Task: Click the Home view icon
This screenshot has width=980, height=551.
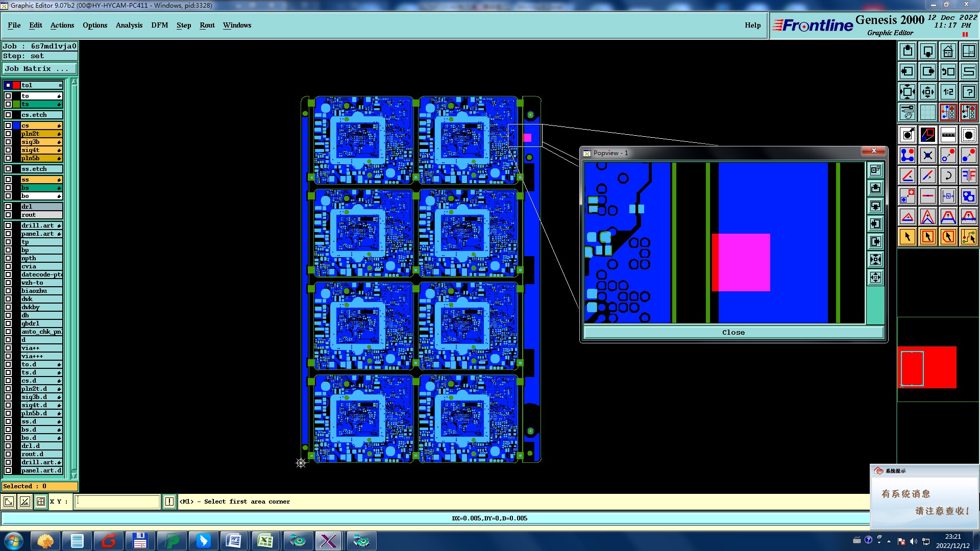Action: (948, 51)
